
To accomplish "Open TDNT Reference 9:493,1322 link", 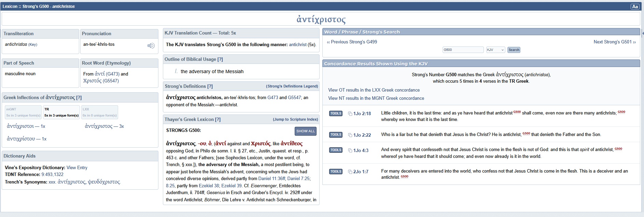I will point(52,175).
